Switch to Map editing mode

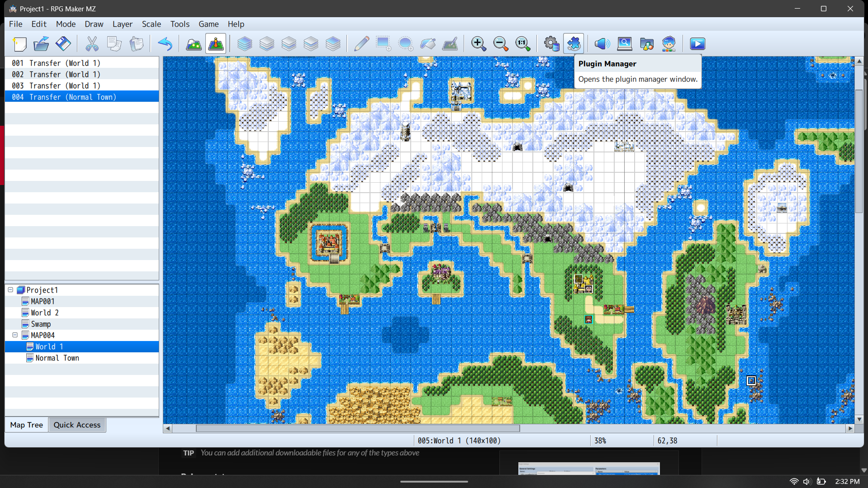click(194, 44)
